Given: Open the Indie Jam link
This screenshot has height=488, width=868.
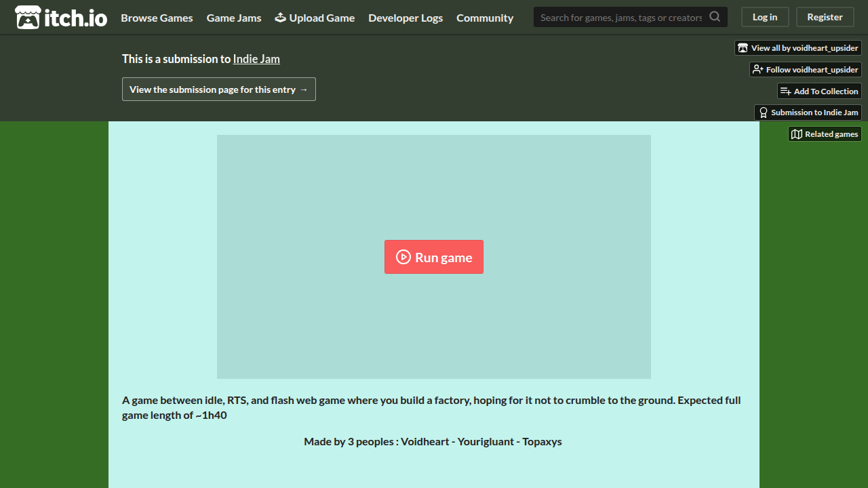Looking at the screenshot, I should pyautogui.click(x=256, y=59).
